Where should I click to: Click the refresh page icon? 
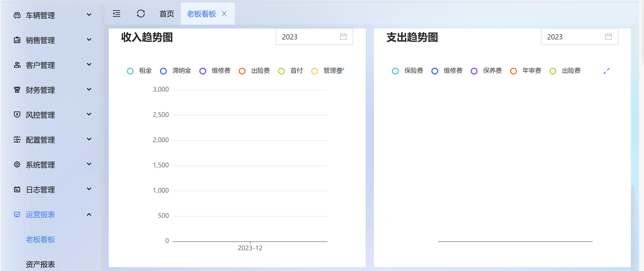tap(141, 14)
